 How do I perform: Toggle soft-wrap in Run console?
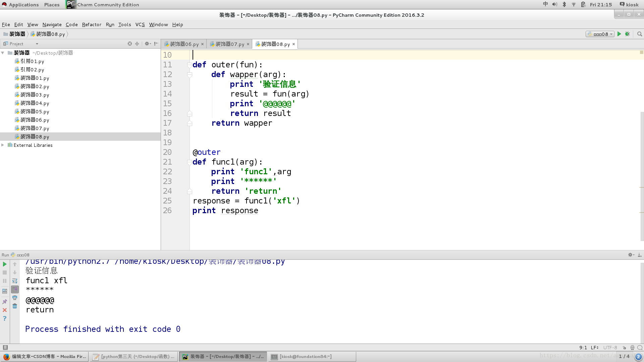15,281
